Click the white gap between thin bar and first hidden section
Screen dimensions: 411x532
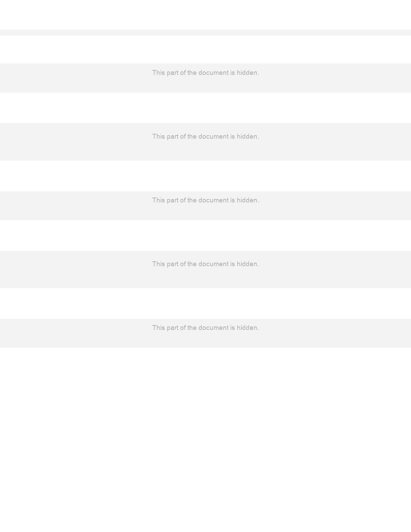tap(205, 49)
